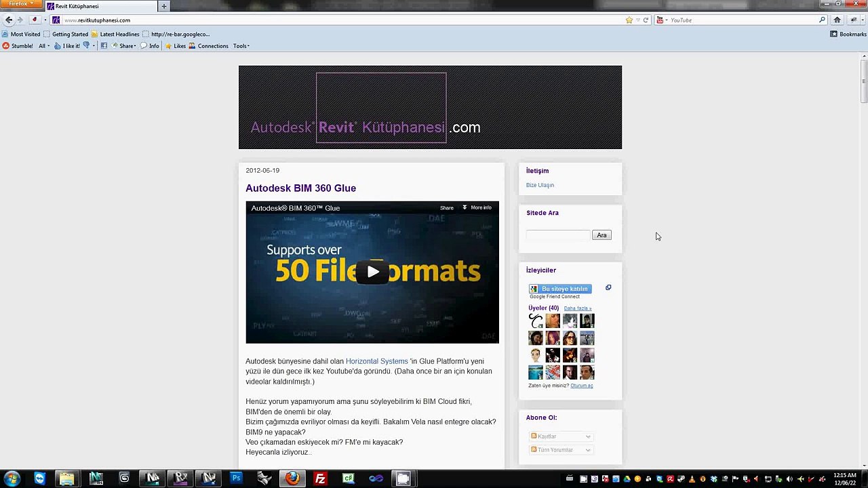Select the Revit Kütüphanesi tab
The width and height of the screenshot is (868, 488).
[x=100, y=6]
